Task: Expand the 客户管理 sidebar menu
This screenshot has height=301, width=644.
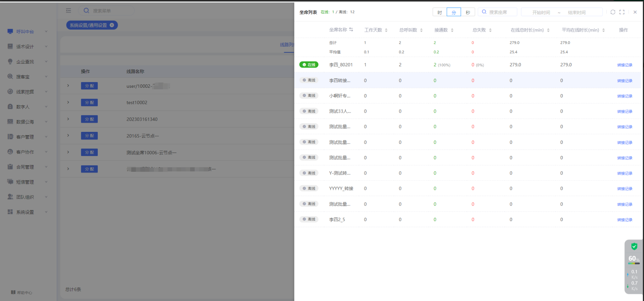Action: [25, 137]
